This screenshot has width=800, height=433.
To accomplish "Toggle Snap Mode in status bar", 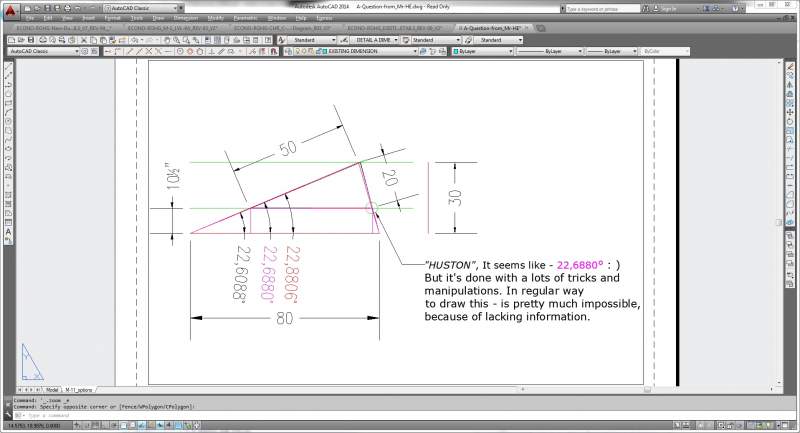I will coord(88,425).
